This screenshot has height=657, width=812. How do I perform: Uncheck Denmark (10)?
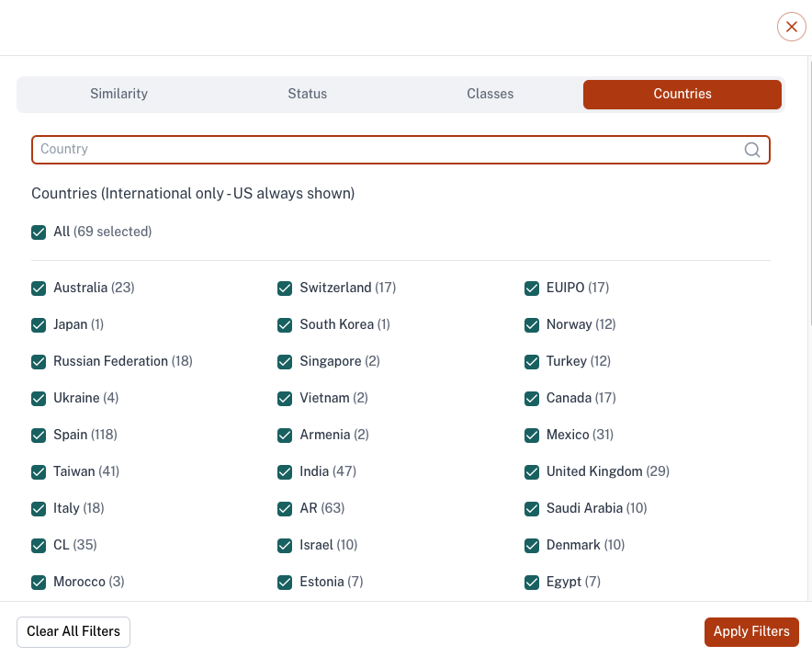532,546
